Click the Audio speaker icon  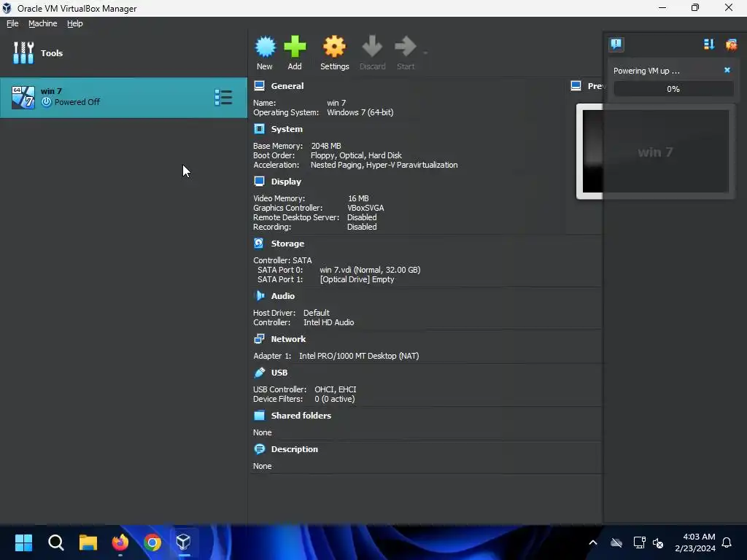coord(259,295)
